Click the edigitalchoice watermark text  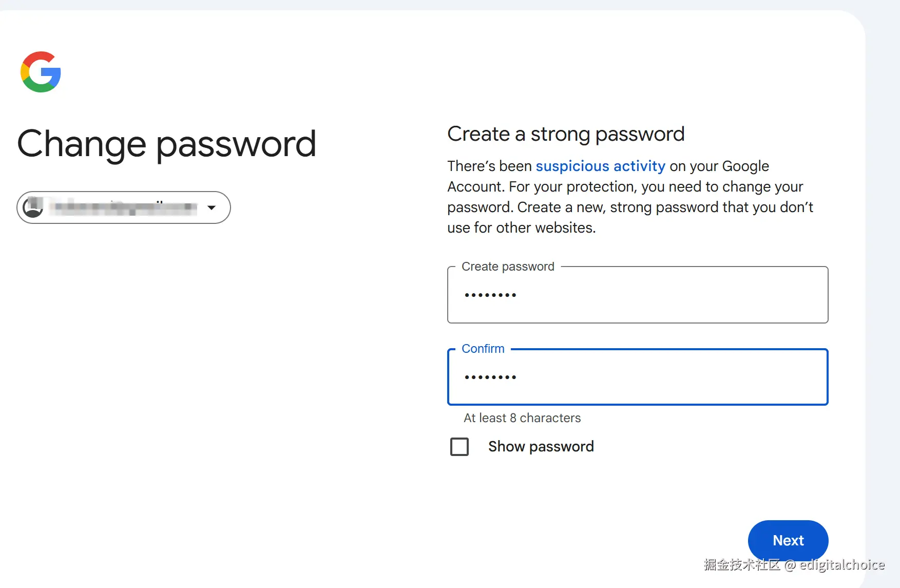click(x=842, y=565)
